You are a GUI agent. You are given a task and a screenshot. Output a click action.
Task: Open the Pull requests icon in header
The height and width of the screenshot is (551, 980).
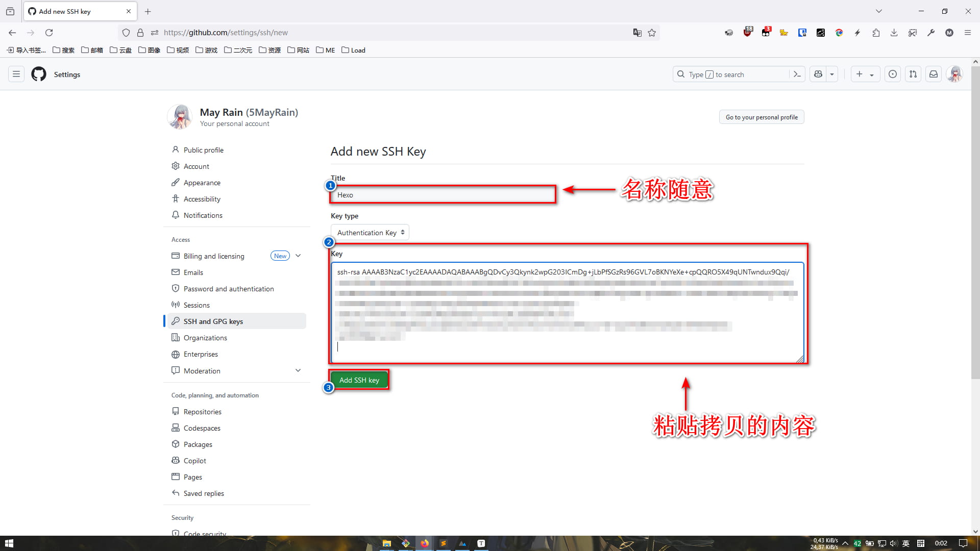[913, 74]
